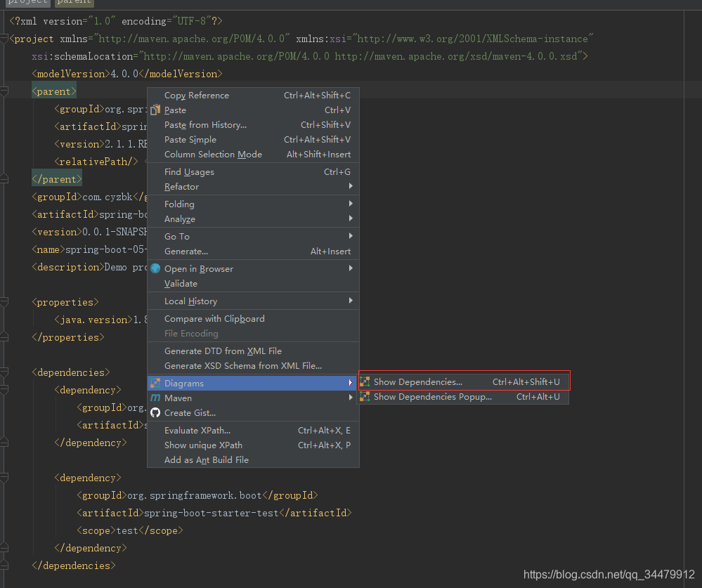This screenshot has width=702, height=588.
Task: Click the Maven 'm' icon
Action: click(155, 398)
